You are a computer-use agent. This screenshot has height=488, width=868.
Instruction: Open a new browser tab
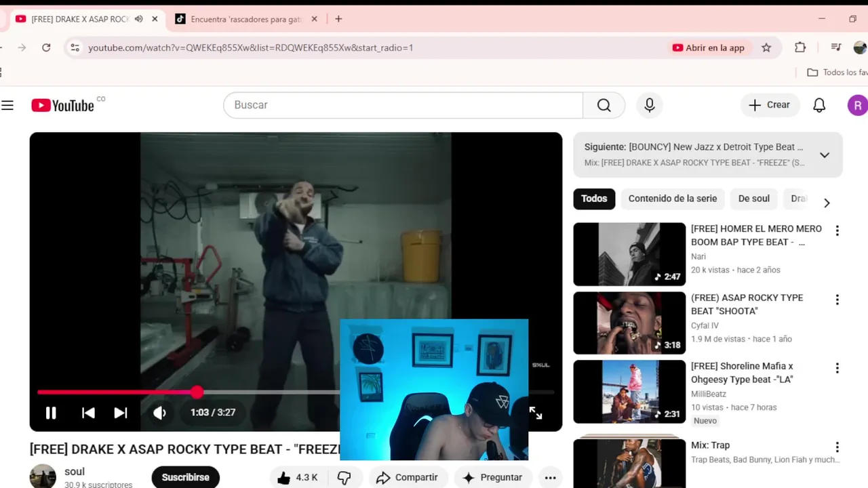(x=338, y=19)
